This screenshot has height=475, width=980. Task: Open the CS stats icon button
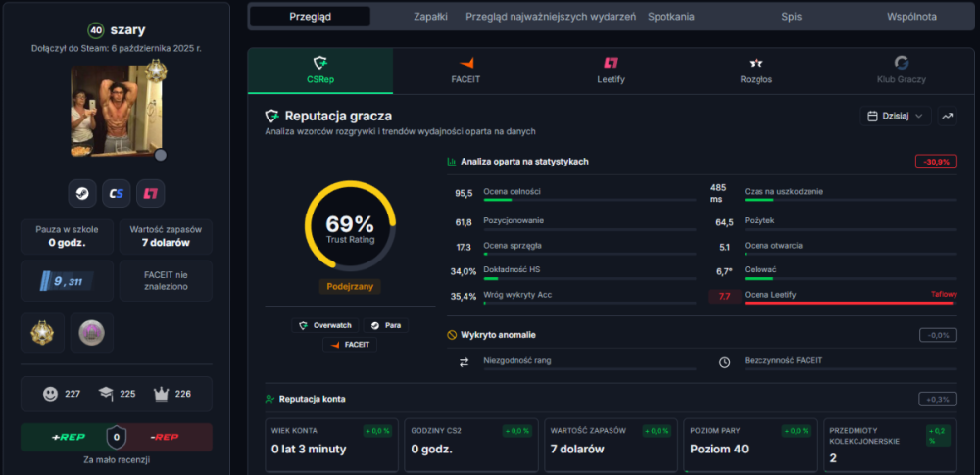click(x=117, y=193)
